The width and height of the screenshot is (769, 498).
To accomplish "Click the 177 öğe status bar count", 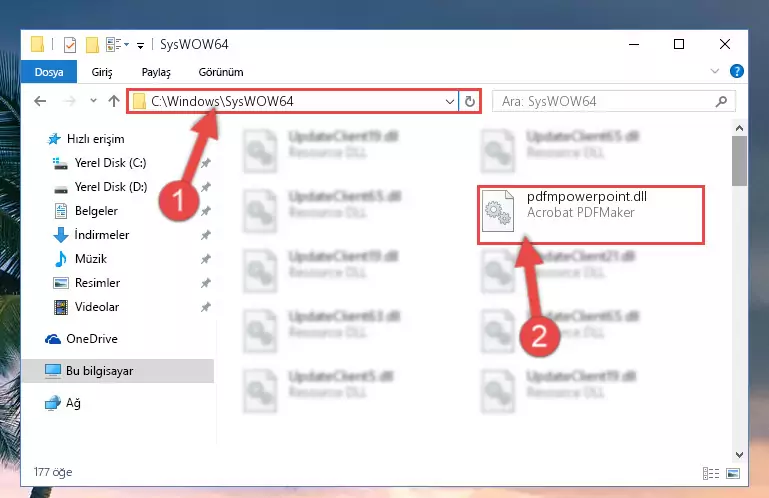I will 53,472.
